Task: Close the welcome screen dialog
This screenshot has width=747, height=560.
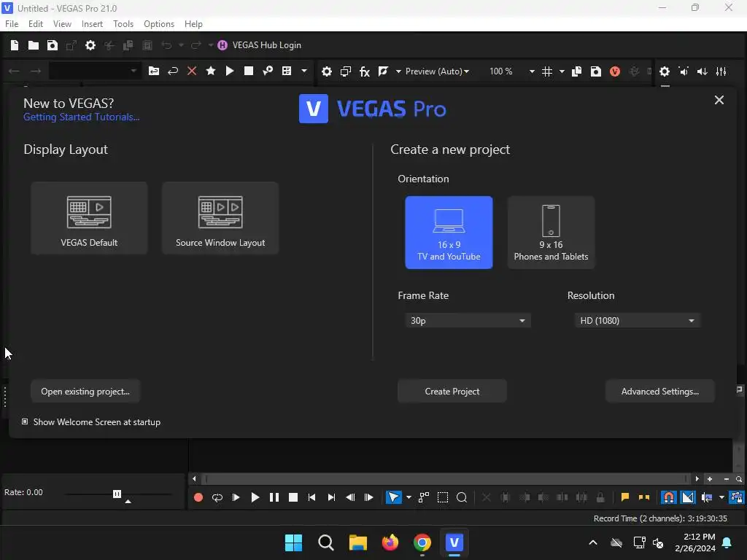Action: coord(719,100)
